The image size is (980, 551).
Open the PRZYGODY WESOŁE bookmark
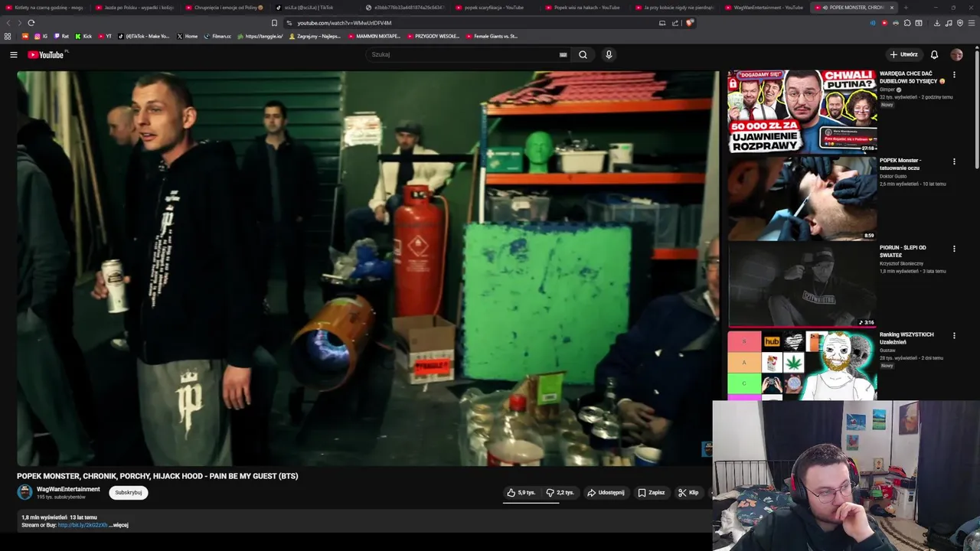[433, 36]
